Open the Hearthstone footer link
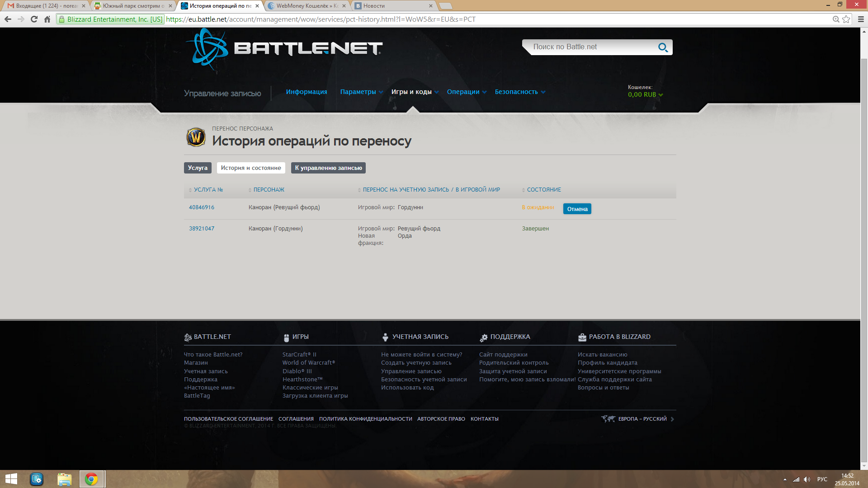Screen dimensions: 868x488 302,380
